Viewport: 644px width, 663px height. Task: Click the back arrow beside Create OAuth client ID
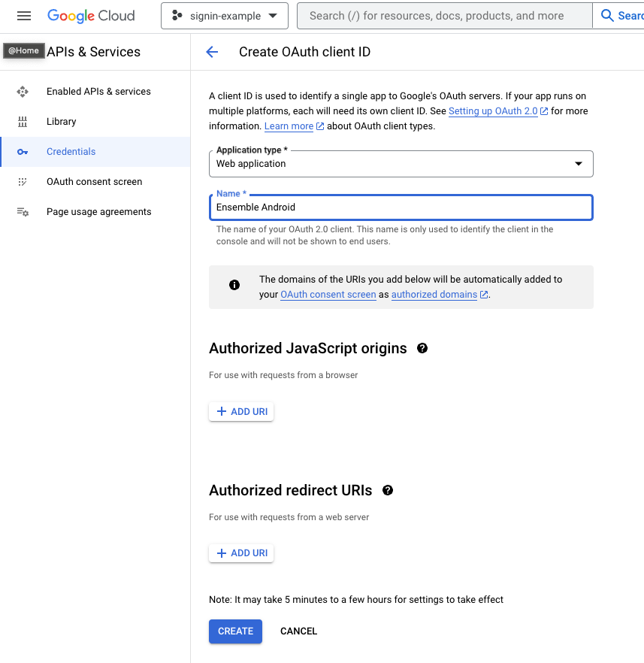click(212, 52)
